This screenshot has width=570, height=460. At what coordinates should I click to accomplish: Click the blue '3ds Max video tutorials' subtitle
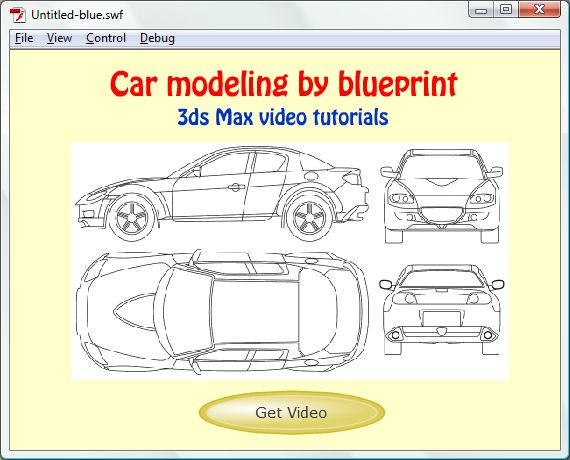tap(283, 117)
